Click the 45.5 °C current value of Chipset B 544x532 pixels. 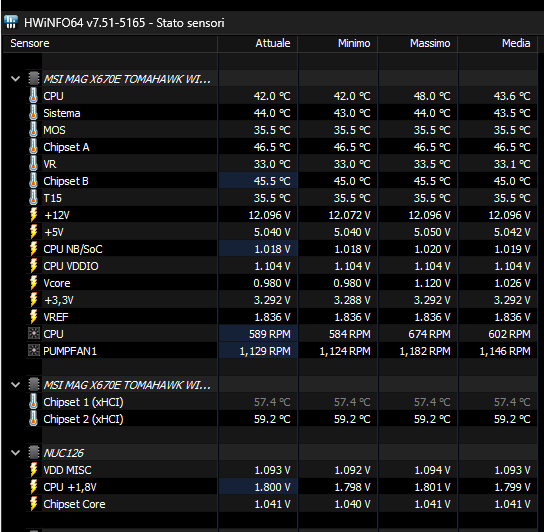tap(272, 181)
